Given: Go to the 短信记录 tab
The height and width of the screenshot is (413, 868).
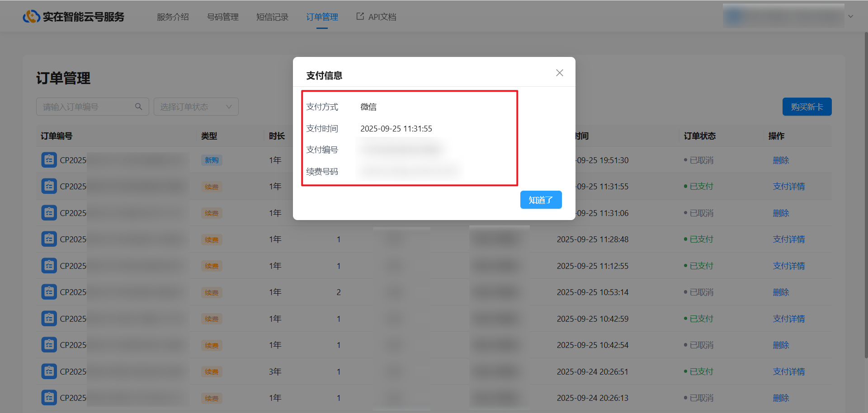Looking at the screenshot, I should click(272, 17).
